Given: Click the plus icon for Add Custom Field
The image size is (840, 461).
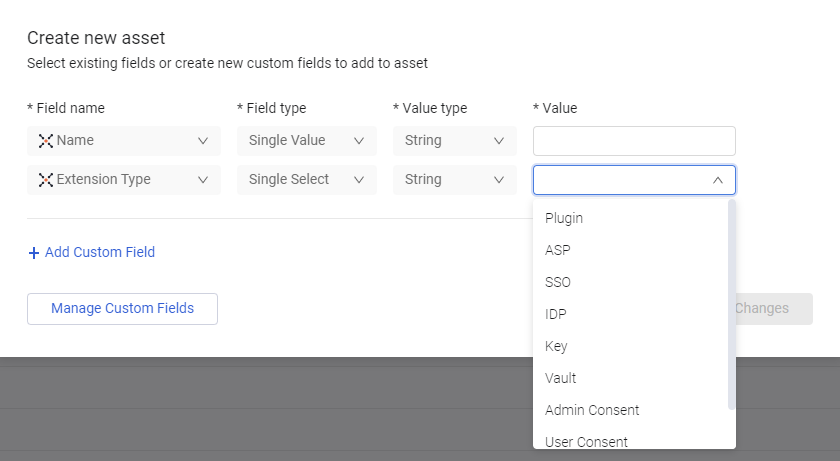Looking at the screenshot, I should (34, 253).
